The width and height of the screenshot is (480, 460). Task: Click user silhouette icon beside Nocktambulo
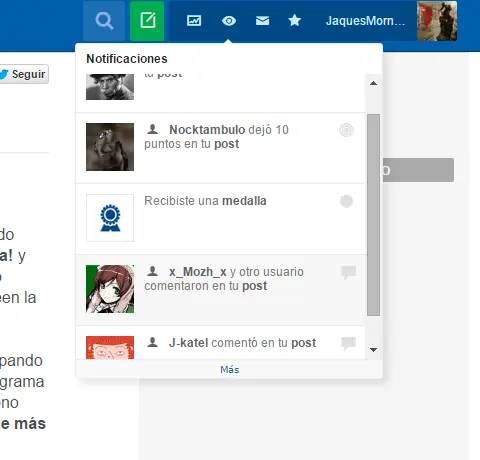[153, 129]
